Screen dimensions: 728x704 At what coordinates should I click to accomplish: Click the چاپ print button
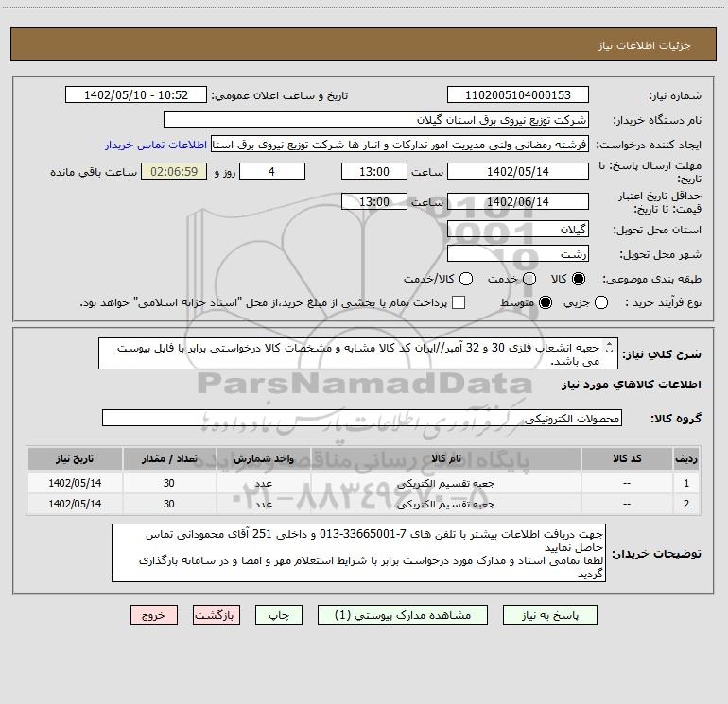pyautogui.click(x=279, y=615)
